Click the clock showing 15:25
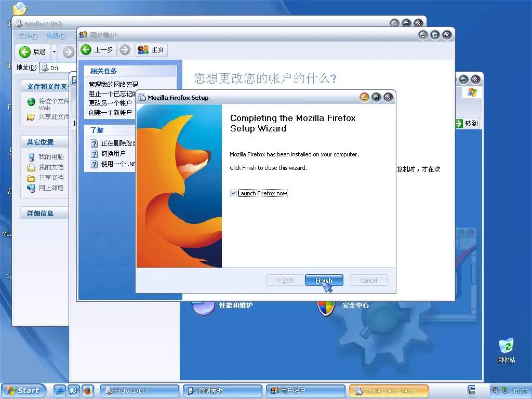 (520, 391)
